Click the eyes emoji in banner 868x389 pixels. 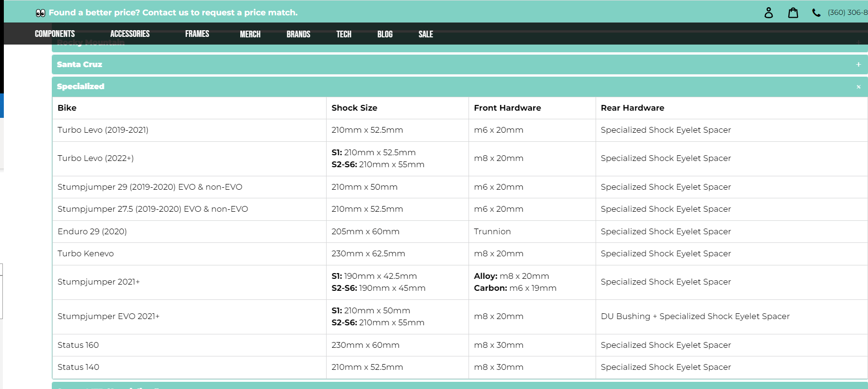(x=40, y=13)
